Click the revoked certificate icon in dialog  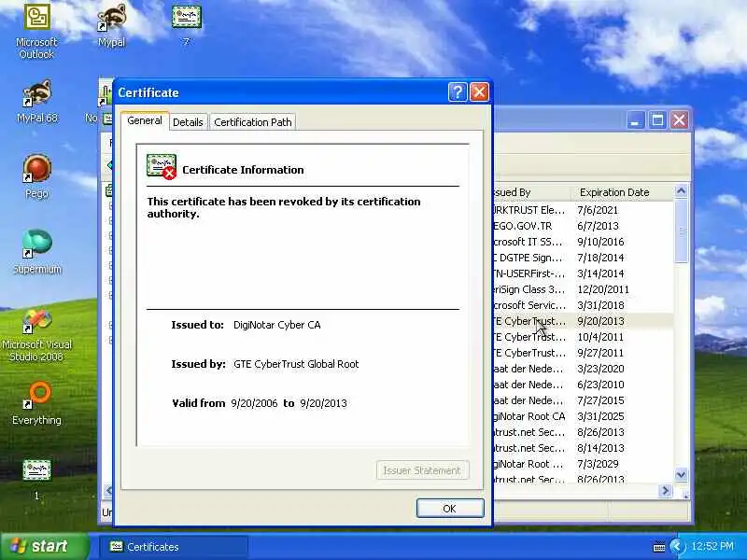[x=162, y=167]
